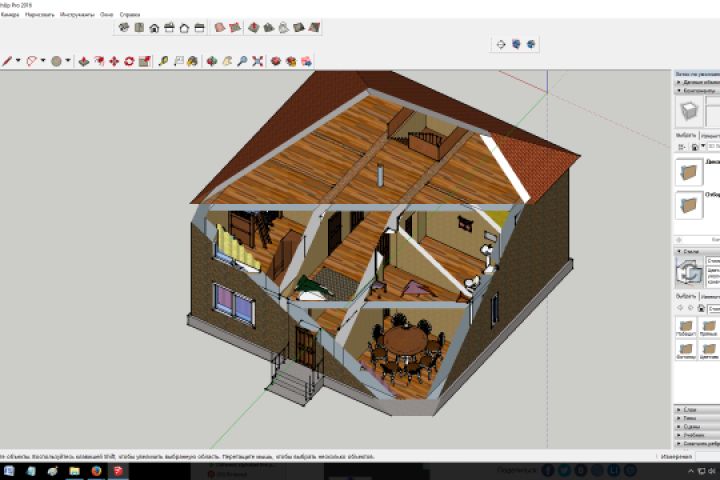Activate the Rotate tool

click(x=130, y=61)
